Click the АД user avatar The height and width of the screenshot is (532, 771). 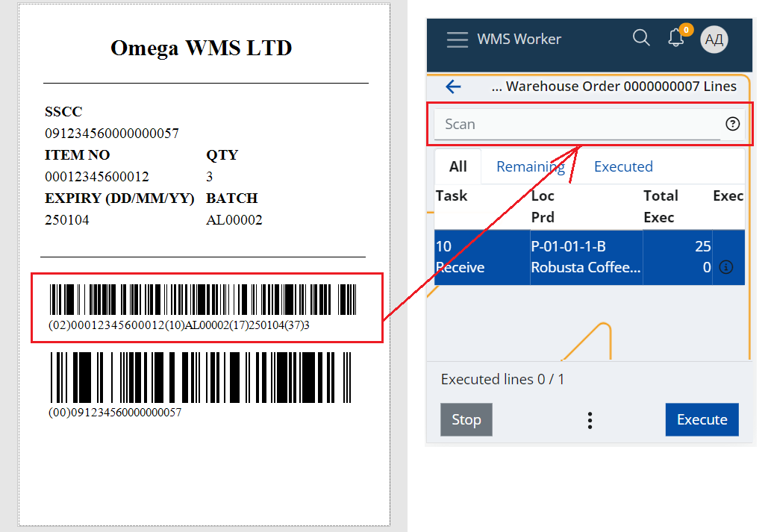[714, 39]
